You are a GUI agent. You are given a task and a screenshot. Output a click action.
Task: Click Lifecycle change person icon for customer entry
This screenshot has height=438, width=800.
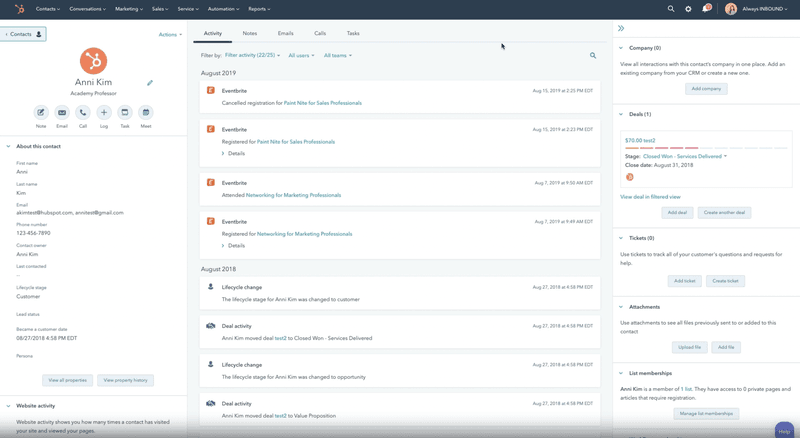pyautogui.click(x=211, y=286)
